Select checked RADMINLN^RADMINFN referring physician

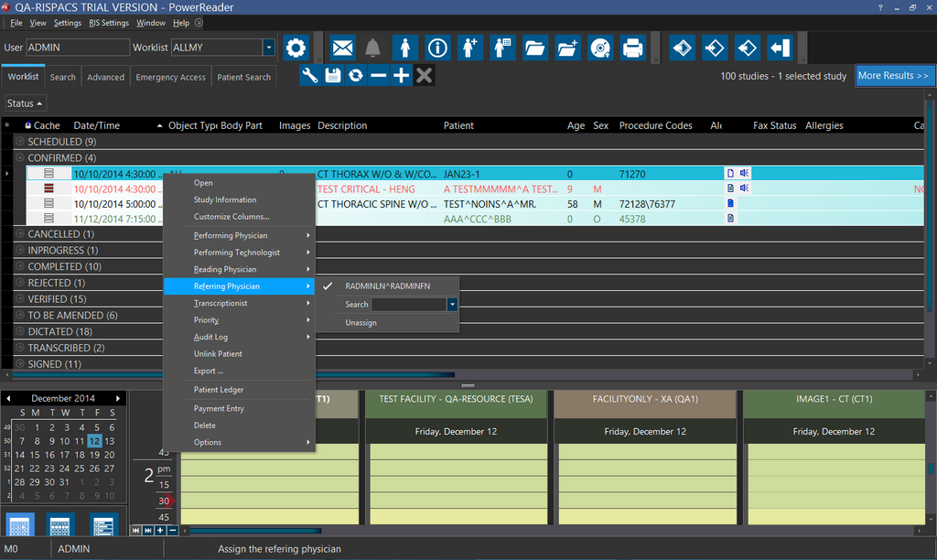pos(387,286)
